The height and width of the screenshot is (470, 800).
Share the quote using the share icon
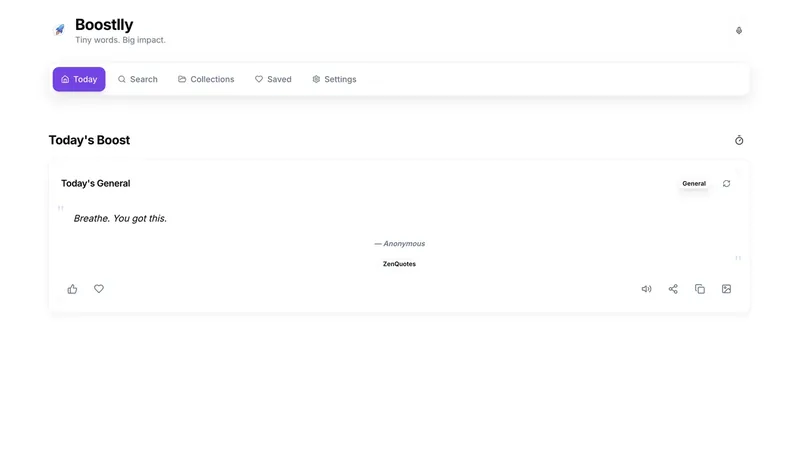(673, 289)
